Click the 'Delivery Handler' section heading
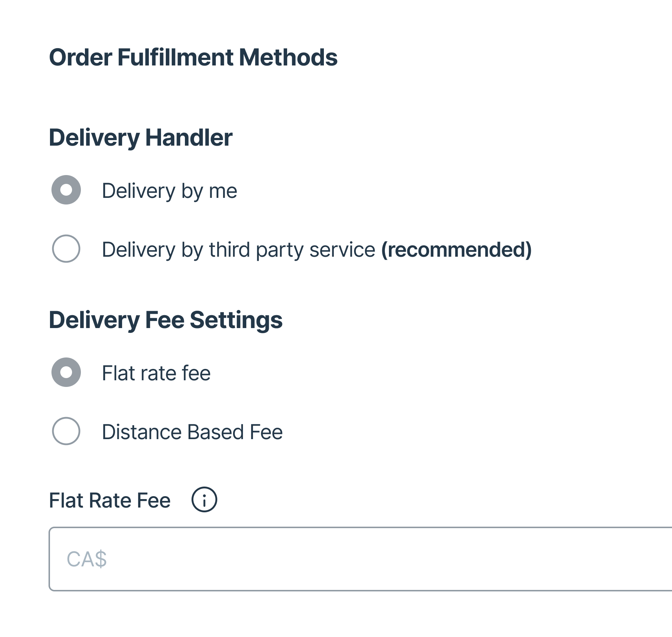The width and height of the screenshot is (672, 637). point(140,138)
